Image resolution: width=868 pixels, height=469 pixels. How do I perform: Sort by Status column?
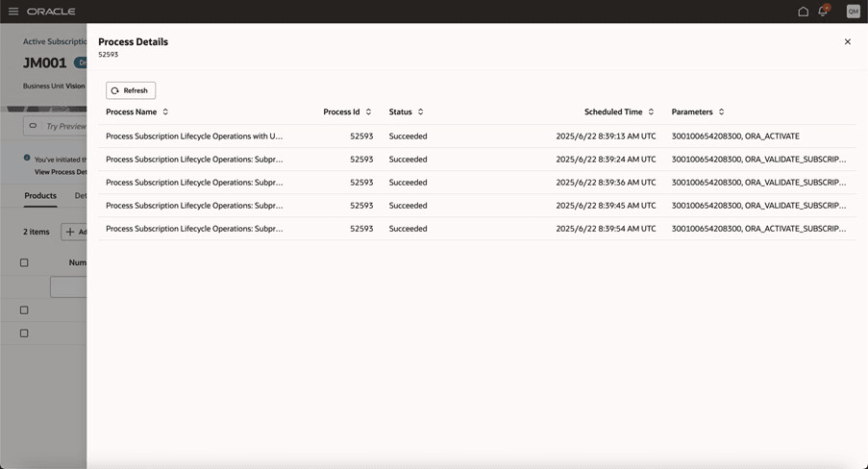420,111
